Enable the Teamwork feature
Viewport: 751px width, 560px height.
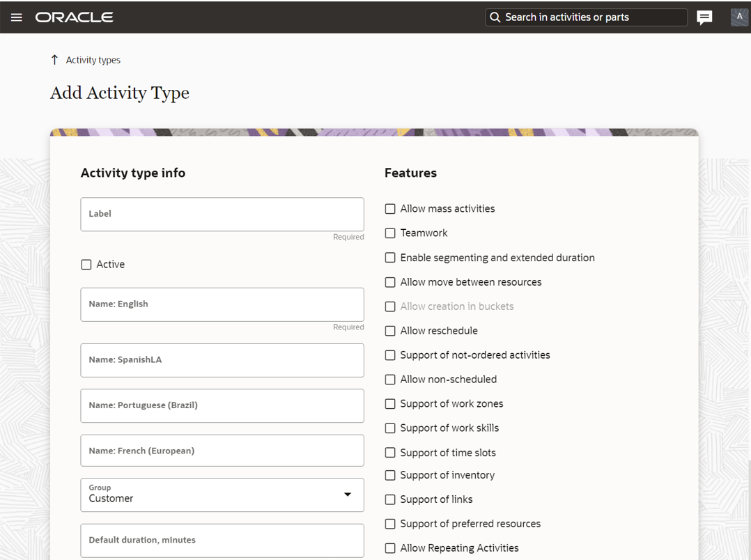click(390, 233)
